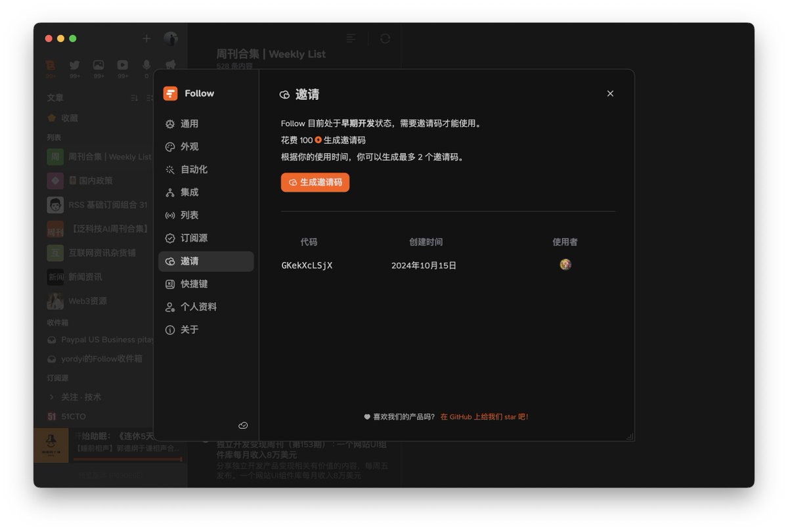Click the sort icon beside 文章 header

134,98
